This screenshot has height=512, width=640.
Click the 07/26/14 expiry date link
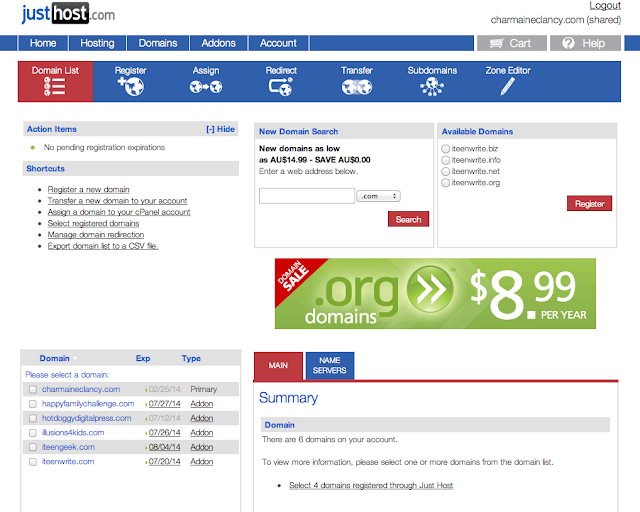pos(164,433)
